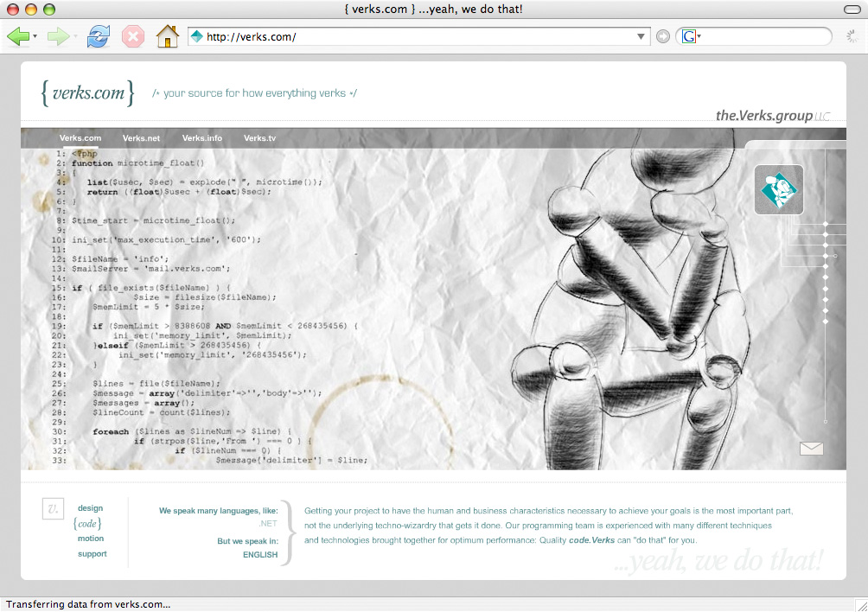
Task: Expand the address bar URL history dropdown
Action: click(x=641, y=36)
